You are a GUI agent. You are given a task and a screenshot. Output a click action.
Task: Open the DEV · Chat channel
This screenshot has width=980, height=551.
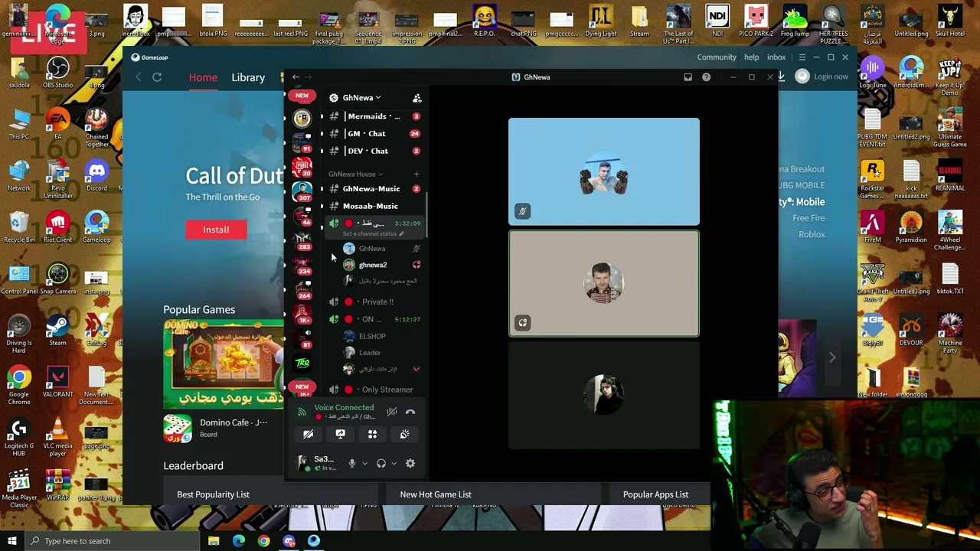(x=374, y=151)
